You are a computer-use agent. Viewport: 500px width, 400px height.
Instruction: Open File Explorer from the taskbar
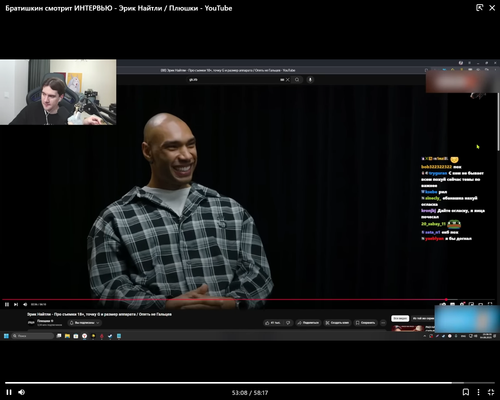[67, 336]
